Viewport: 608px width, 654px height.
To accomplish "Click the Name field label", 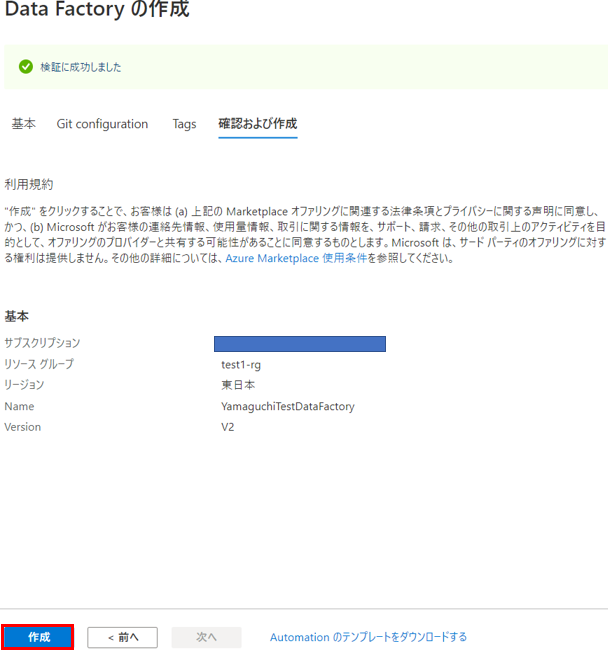I will (x=19, y=406).
